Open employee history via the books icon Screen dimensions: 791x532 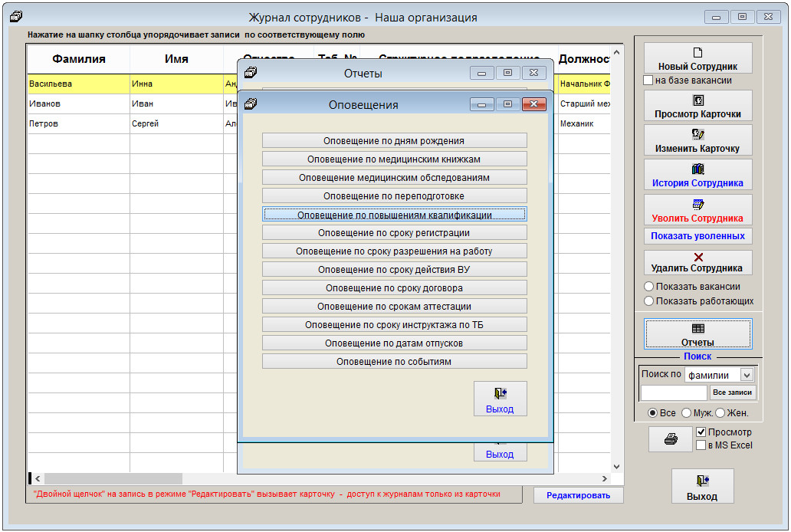(x=697, y=169)
